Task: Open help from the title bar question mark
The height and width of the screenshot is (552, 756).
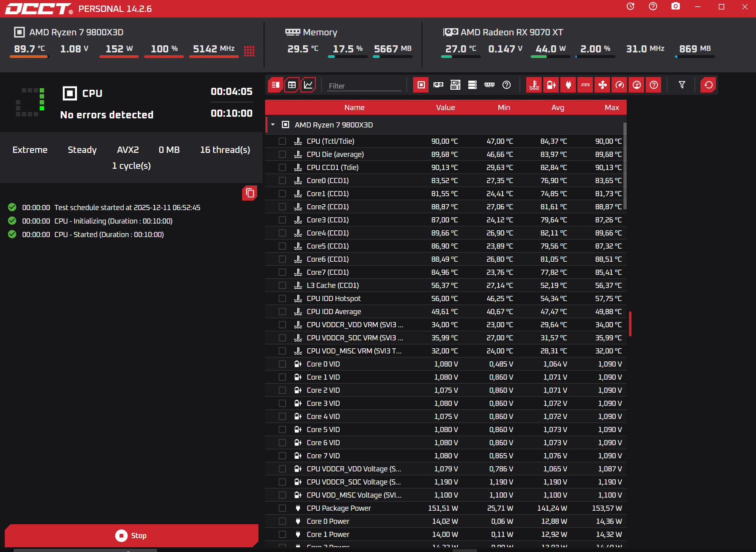Action: coord(653,7)
